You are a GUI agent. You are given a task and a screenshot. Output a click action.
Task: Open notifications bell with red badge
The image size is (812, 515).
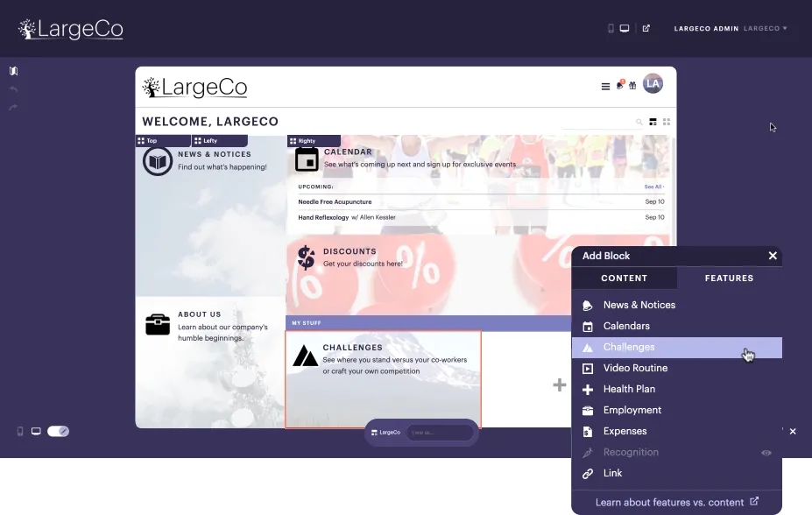click(x=620, y=85)
